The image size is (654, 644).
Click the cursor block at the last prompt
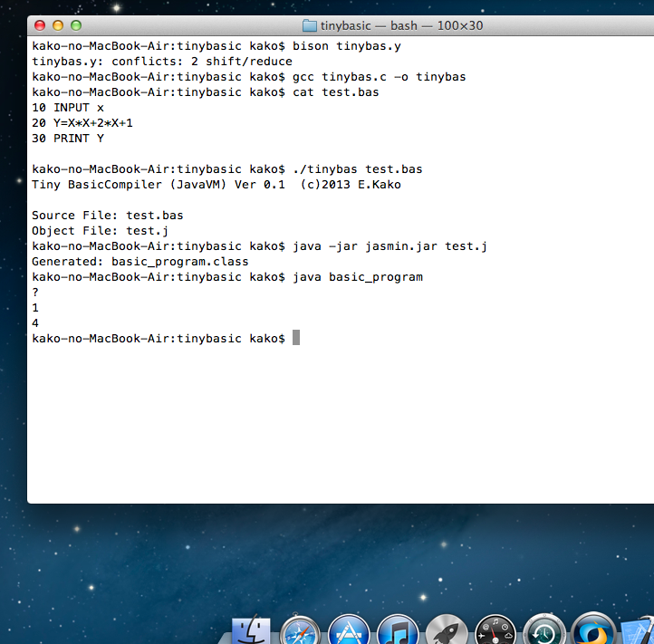(x=296, y=338)
